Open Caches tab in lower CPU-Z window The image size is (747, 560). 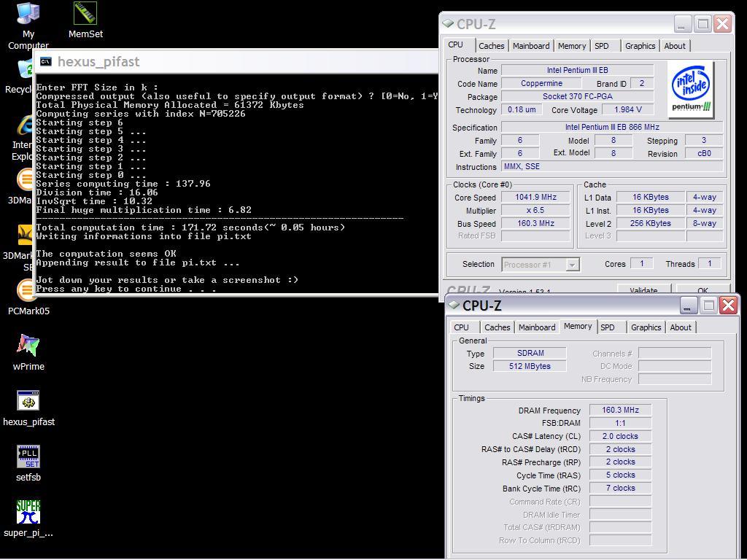coord(497,327)
